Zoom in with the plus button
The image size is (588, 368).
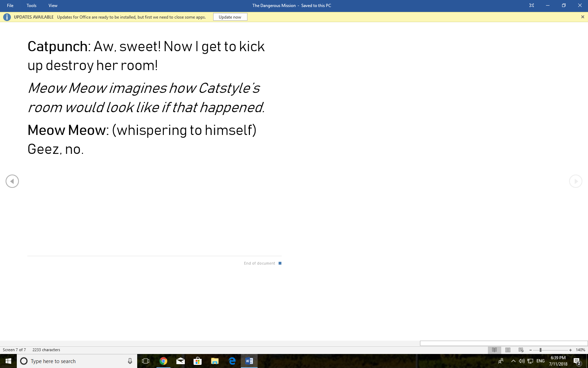[x=570, y=350]
